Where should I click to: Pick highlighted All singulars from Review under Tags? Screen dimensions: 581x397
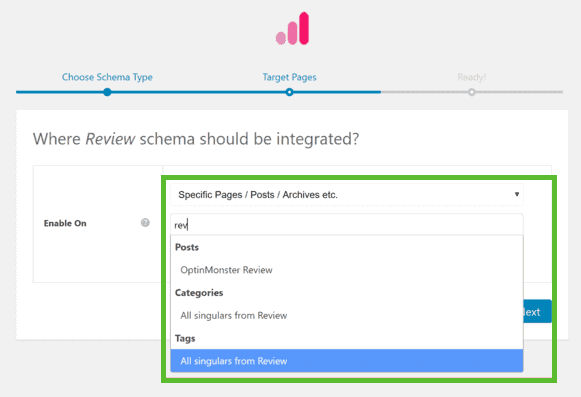coord(347,361)
